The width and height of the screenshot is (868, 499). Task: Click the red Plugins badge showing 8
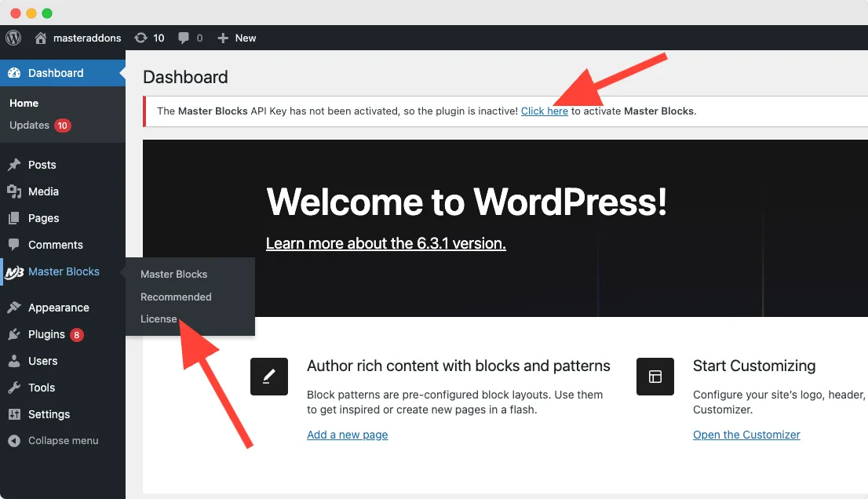point(76,335)
